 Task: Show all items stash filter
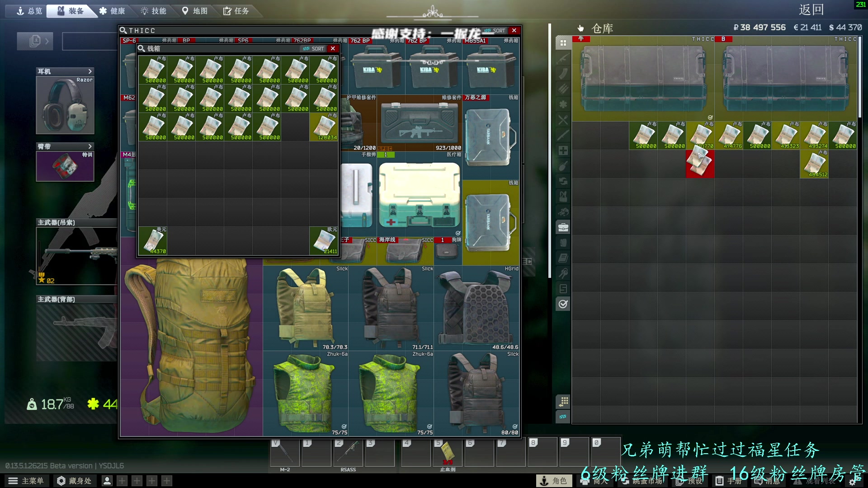(x=563, y=43)
